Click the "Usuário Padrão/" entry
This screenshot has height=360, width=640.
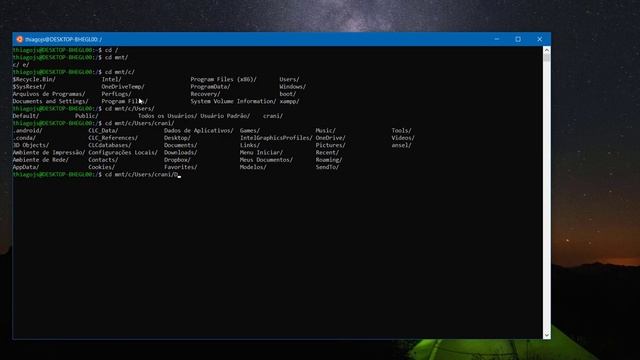225,116
